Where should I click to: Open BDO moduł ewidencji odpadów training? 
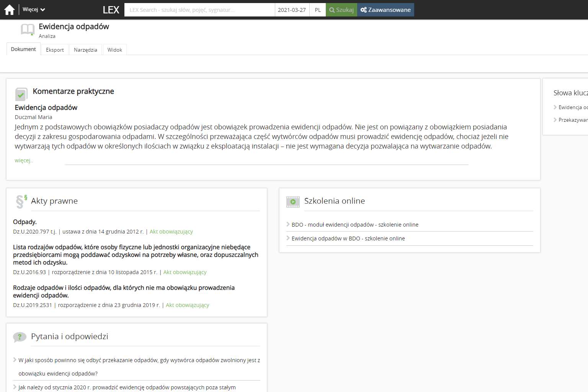point(355,225)
